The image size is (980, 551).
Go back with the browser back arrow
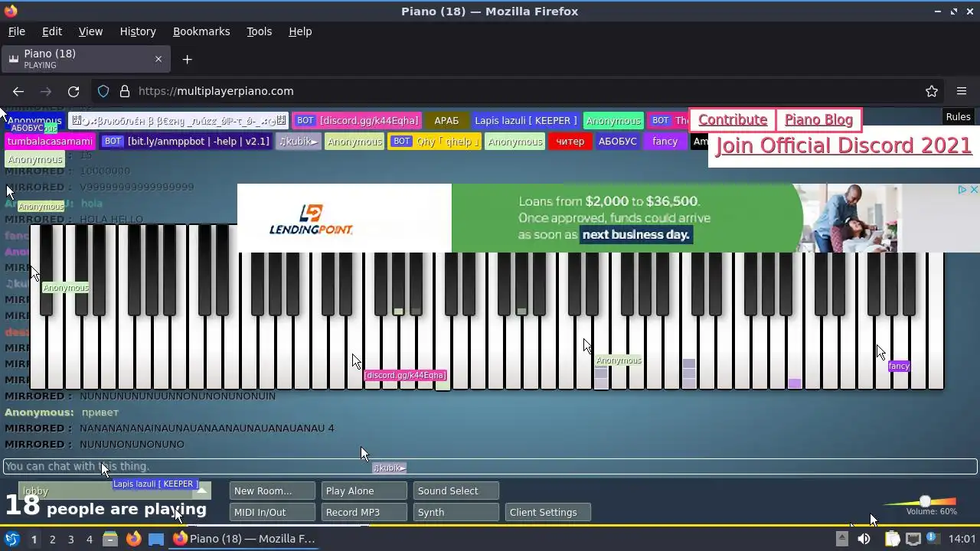pyautogui.click(x=18, y=91)
